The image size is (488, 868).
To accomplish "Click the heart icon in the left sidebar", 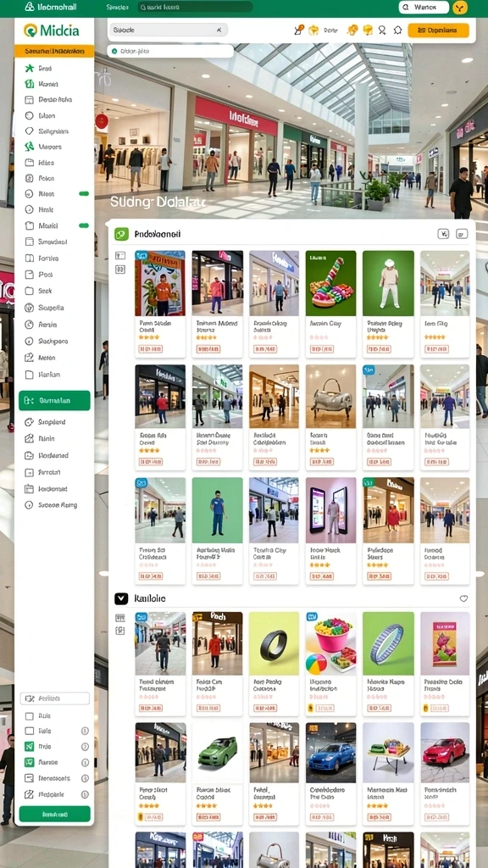I will coord(30,131).
